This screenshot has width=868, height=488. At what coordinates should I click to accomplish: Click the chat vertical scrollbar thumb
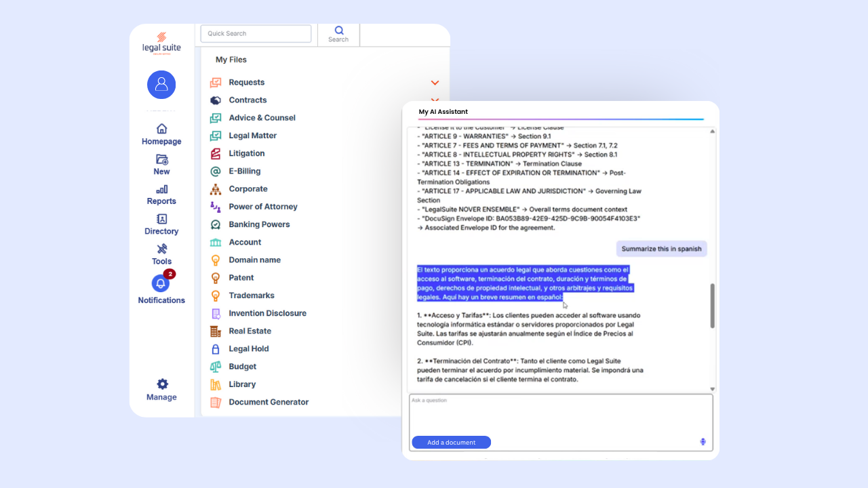(x=712, y=306)
